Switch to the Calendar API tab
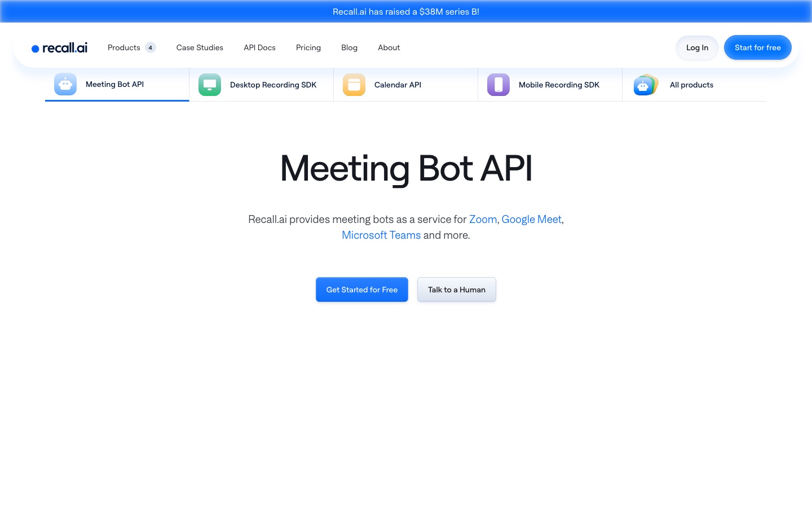Screen dimensions: 812x508 (406, 85)
